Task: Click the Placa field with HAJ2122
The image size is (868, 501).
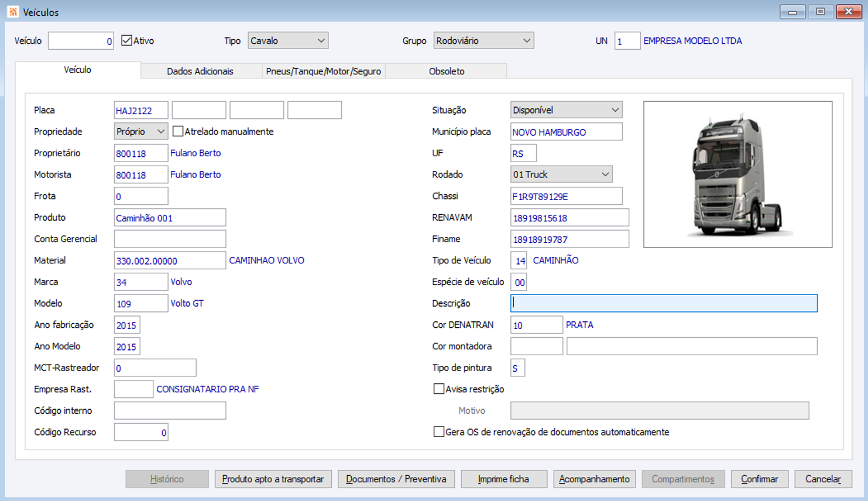Action: [141, 110]
